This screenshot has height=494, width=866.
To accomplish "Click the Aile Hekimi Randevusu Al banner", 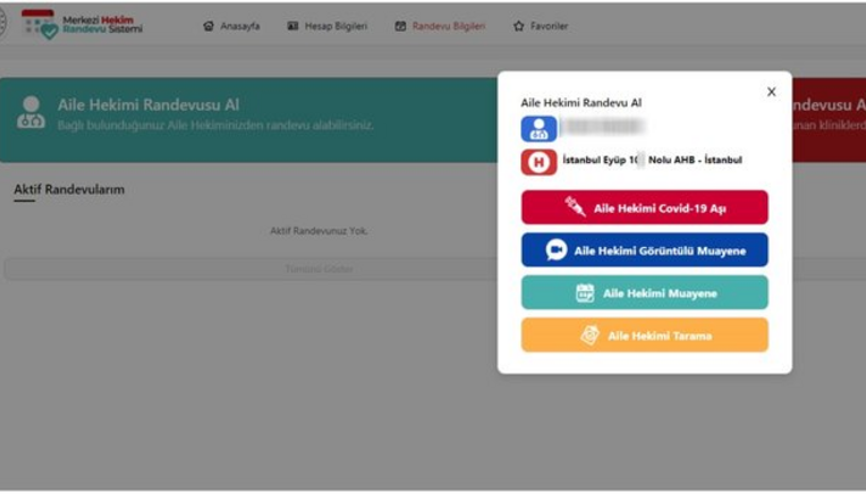I will 249,119.
